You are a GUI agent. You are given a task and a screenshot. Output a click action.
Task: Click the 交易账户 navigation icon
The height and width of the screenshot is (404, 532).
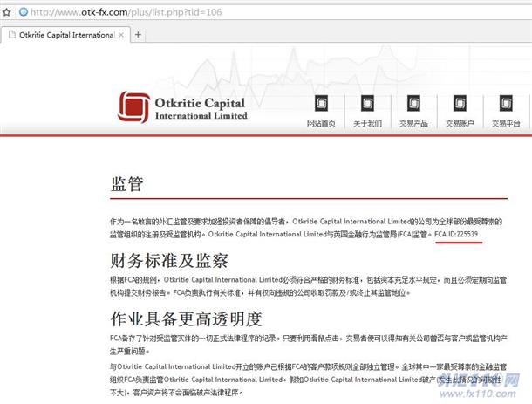[x=460, y=103]
